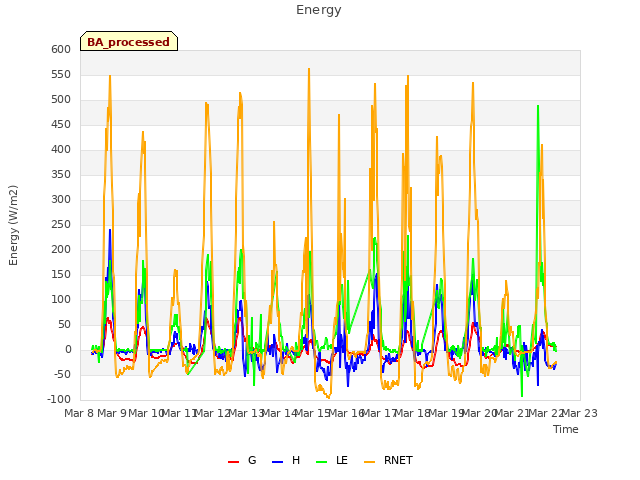Click the Mar 18 x-axis tick label
Screen dimensions: 640x480
tap(413, 413)
